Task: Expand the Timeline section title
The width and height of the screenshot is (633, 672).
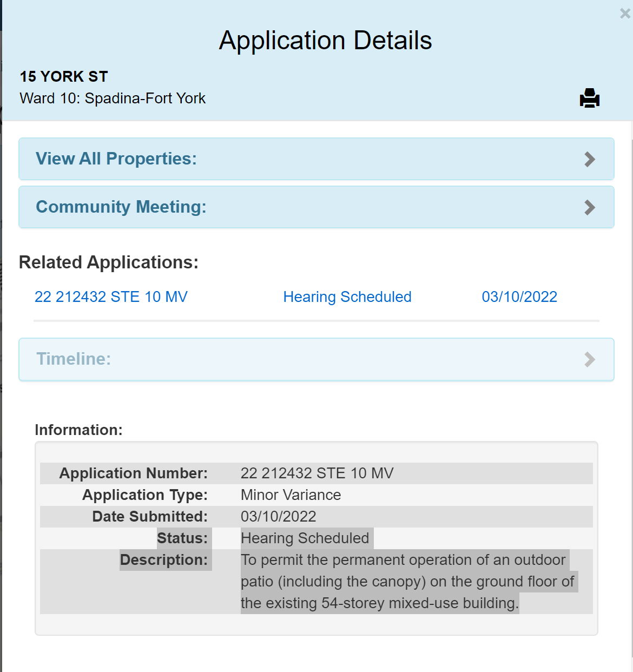Action: tap(74, 359)
